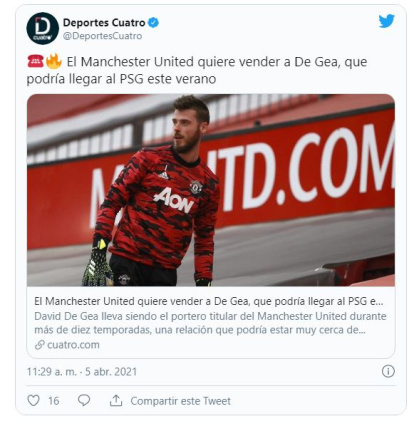Click the telephone emoji in the tweet
Viewport: 414px width, 426px height.
(x=35, y=62)
